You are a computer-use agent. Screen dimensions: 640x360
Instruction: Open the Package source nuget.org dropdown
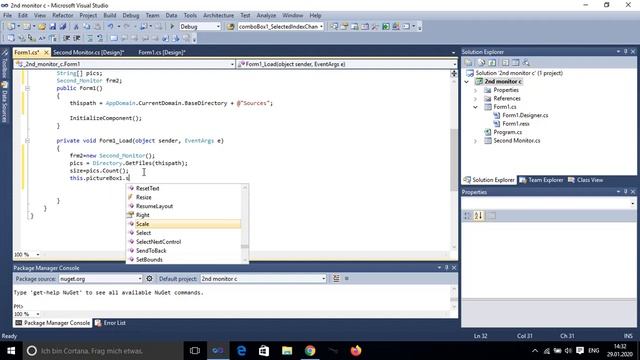point(140,278)
